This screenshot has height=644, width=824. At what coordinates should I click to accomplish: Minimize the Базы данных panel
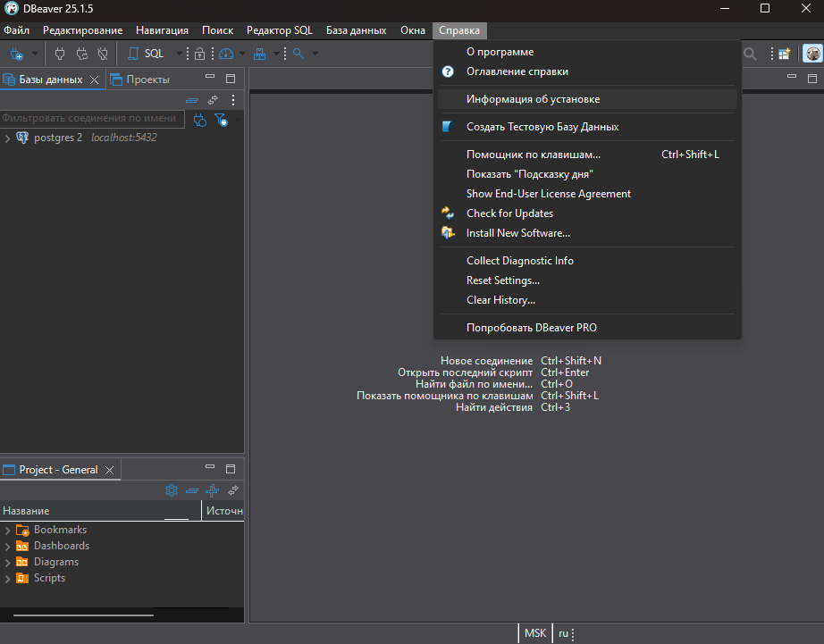210,77
